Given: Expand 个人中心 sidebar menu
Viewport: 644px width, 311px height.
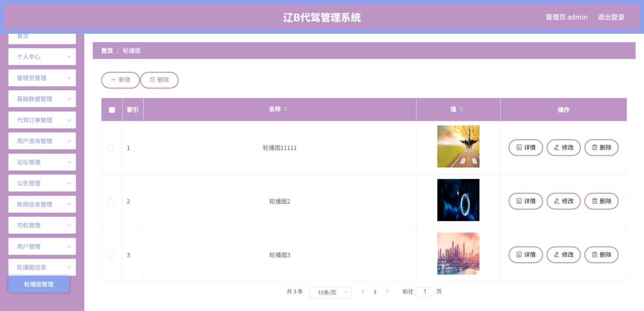Looking at the screenshot, I should [42, 57].
